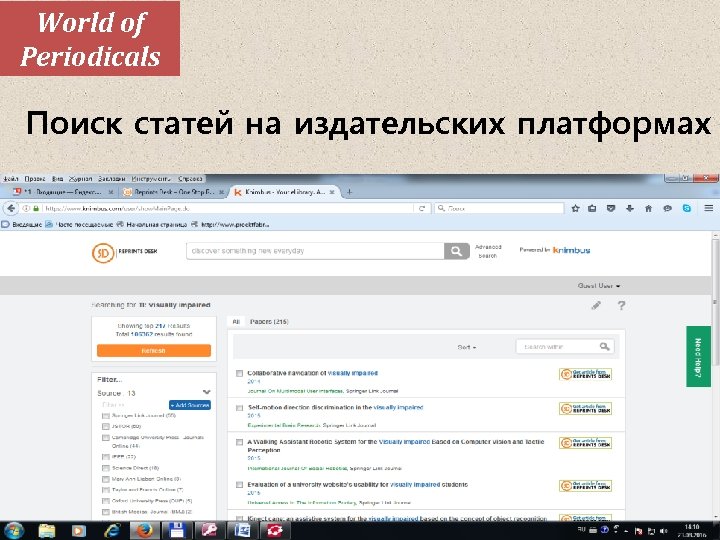720x540 pixels.
Task: Collapse the Source filter chevron
Action: point(206,392)
